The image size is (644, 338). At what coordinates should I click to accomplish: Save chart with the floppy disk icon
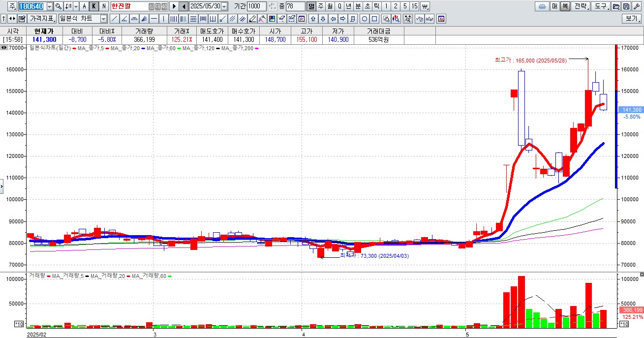(x=625, y=6)
